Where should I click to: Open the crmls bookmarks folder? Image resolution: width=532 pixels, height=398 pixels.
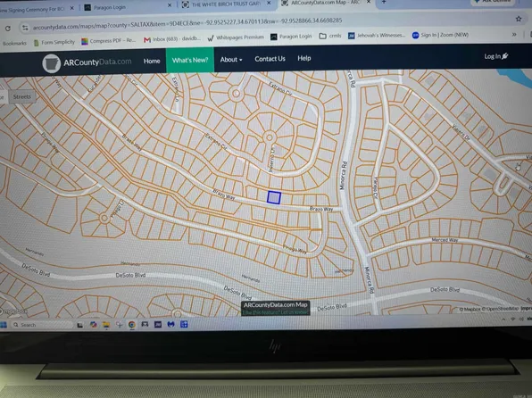click(330, 36)
